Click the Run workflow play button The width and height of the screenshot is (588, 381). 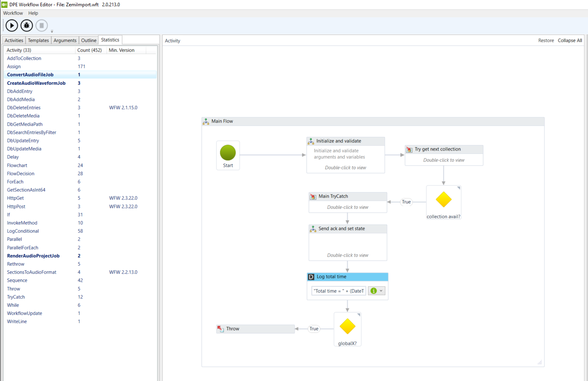[12, 26]
